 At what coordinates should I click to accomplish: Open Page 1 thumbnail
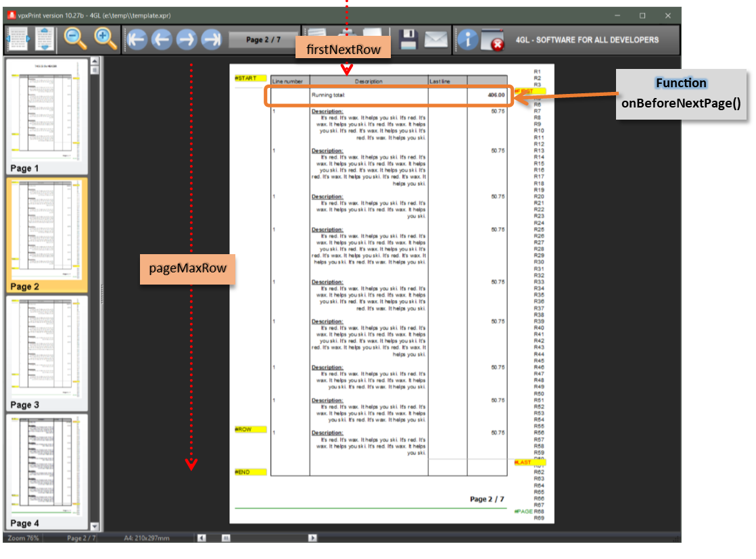(x=46, y=116)
